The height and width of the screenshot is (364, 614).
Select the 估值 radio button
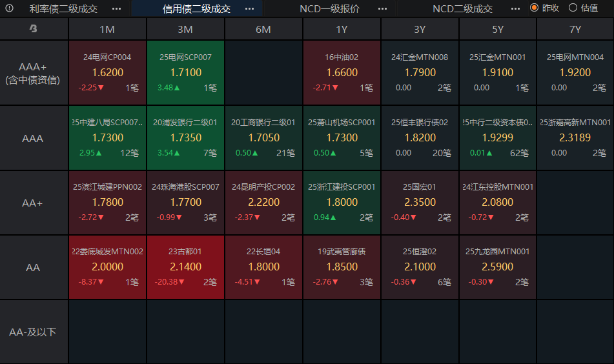(x=573, y=8)
